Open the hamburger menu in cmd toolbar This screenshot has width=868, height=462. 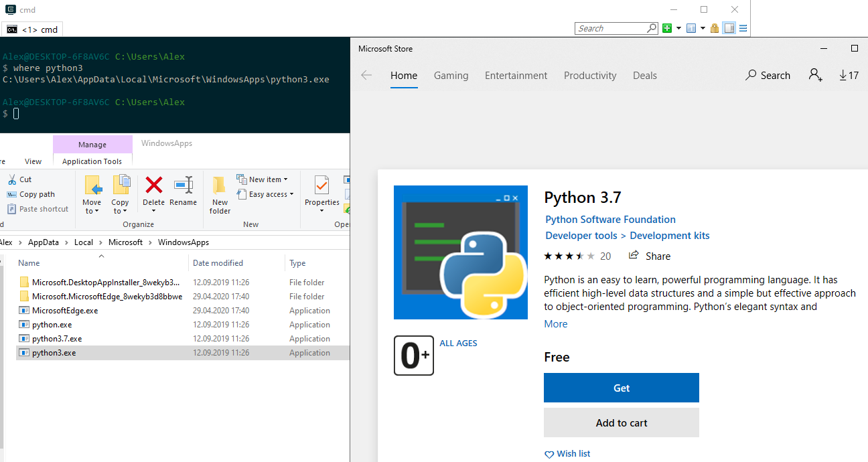pos(743,28)
